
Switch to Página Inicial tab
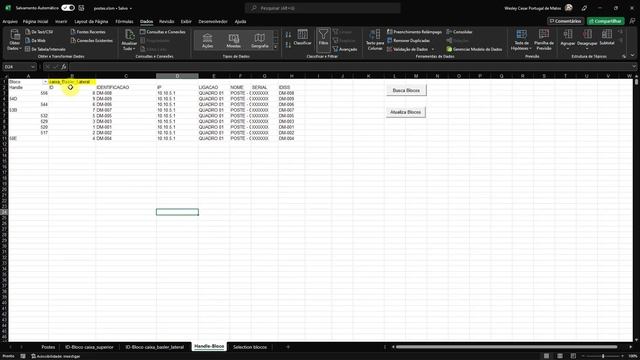click(36, 22)
